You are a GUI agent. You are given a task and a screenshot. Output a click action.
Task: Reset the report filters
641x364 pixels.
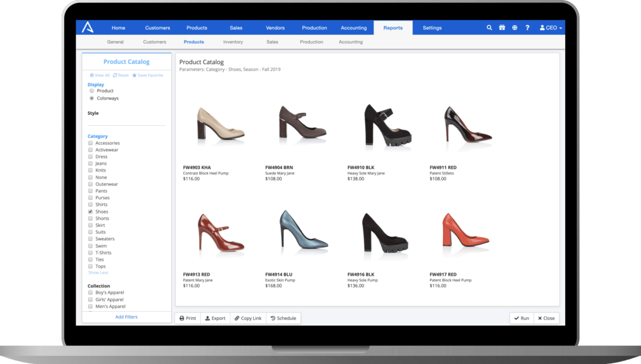coord(120,75)
